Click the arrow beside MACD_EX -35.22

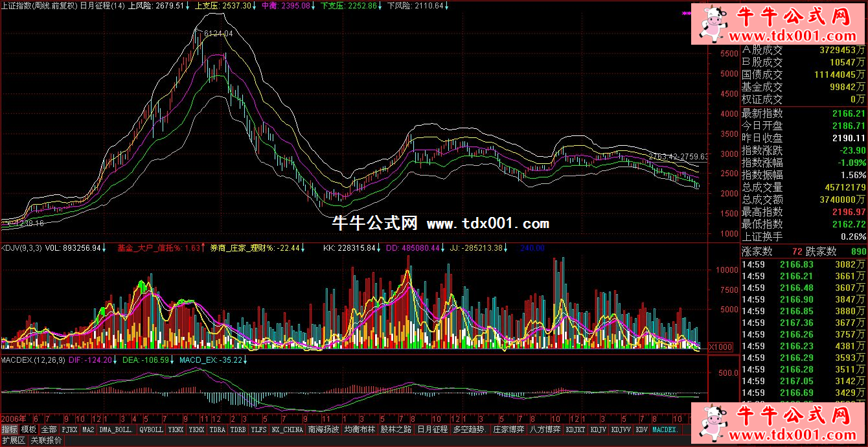(x=246, y=360)
